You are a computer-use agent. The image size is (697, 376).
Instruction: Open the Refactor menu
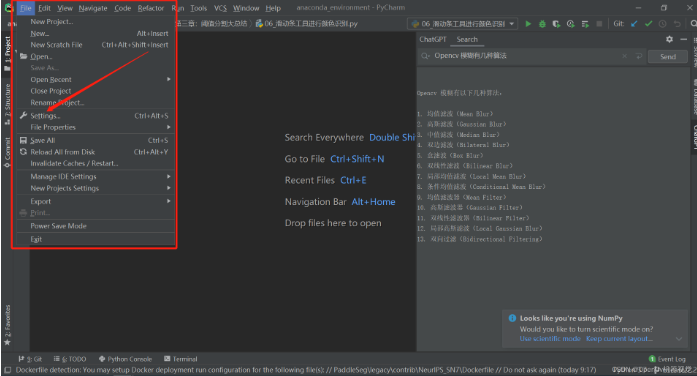[x=151, y=8]
